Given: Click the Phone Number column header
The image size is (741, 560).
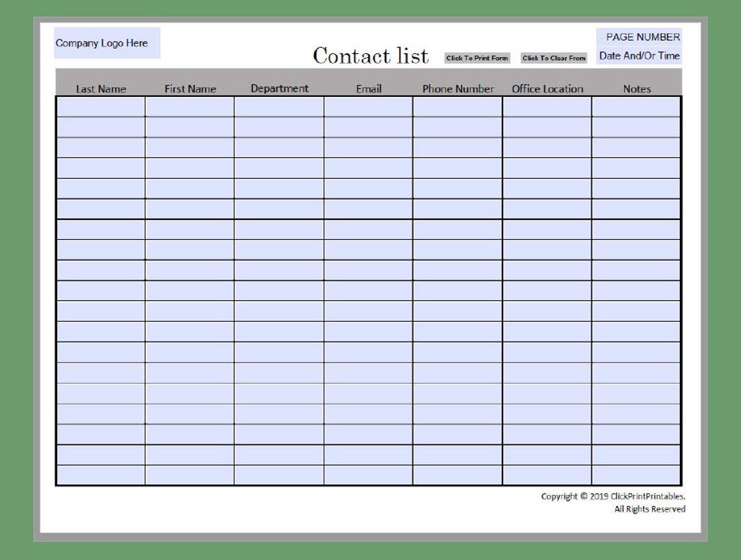Looking at the screenshot, I should (x=458, y=88).
